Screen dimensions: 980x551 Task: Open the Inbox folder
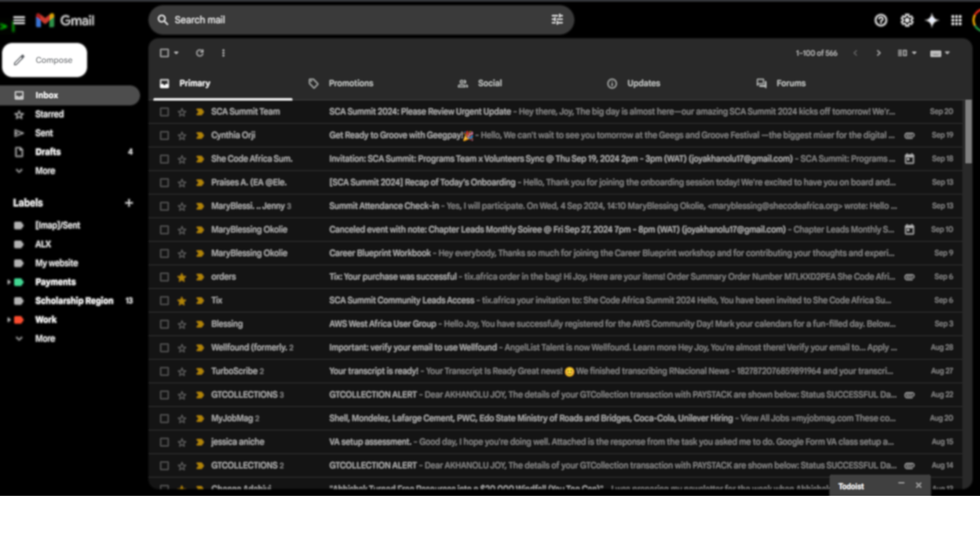[x=70, y=95]
